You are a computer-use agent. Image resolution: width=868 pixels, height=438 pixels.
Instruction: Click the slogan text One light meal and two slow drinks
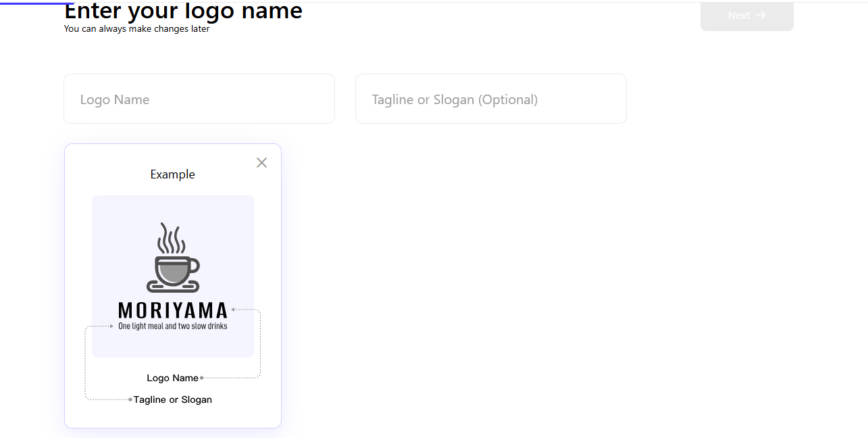pos(173,324)
